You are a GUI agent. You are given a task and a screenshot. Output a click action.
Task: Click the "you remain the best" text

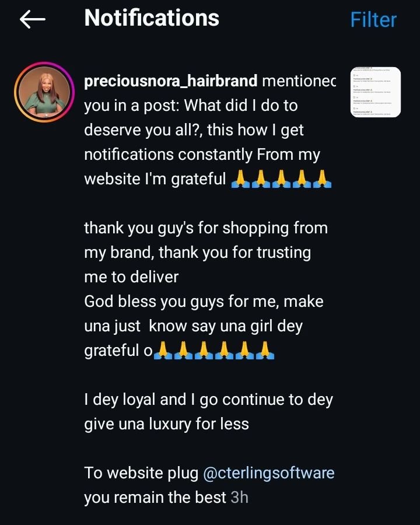point(155,498)
